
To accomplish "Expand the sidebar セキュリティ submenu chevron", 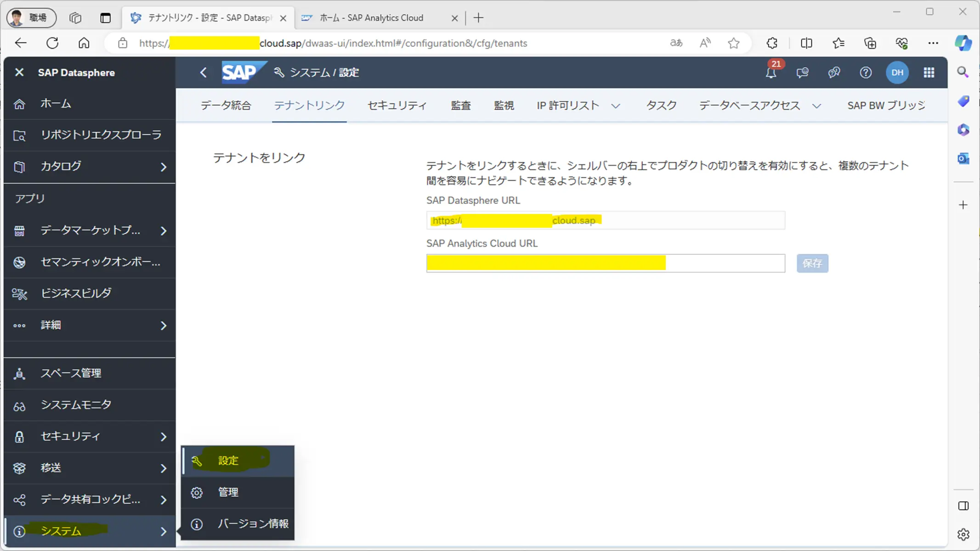I will coord(164,437).
